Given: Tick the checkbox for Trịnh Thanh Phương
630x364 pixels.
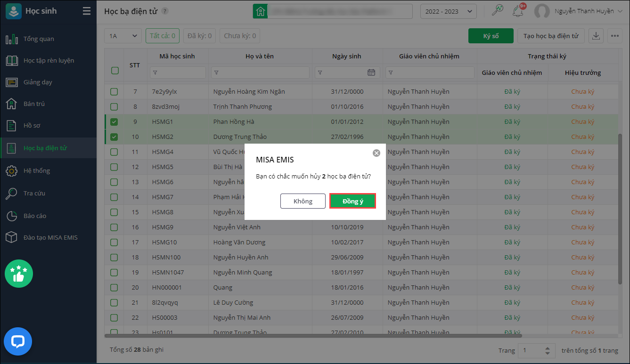Looking at the screenshot, I should [114, 107].
